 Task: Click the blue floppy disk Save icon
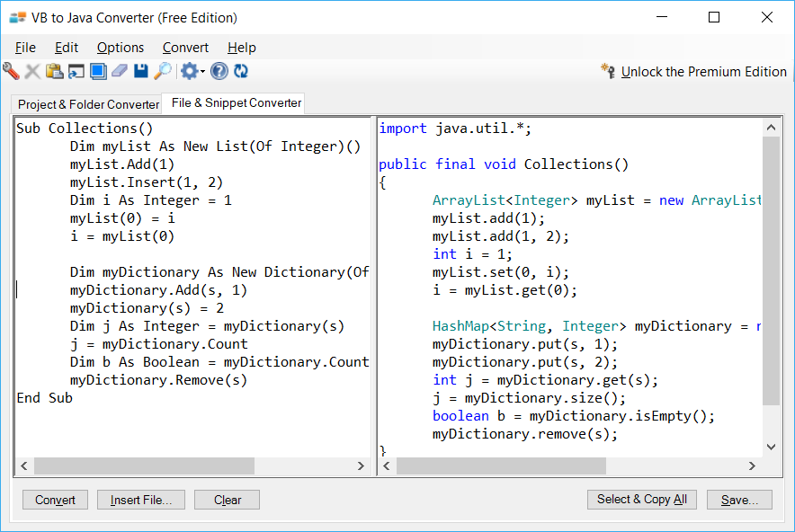141,71
